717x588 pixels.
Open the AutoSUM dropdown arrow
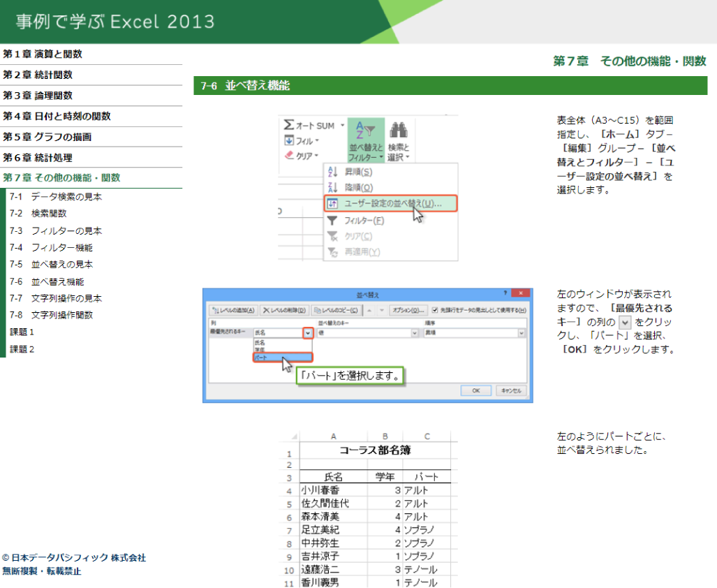tap(342, 125)
